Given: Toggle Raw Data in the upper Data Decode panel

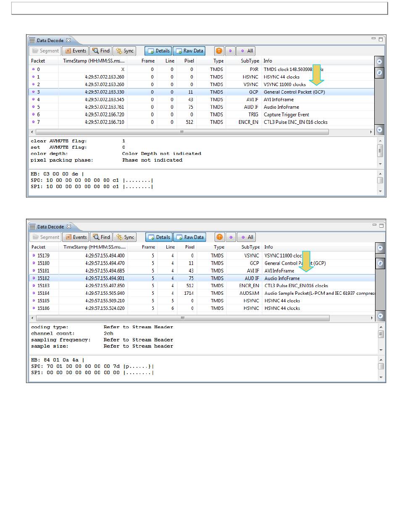Looking at the screenshot, I should click(189, 51).
